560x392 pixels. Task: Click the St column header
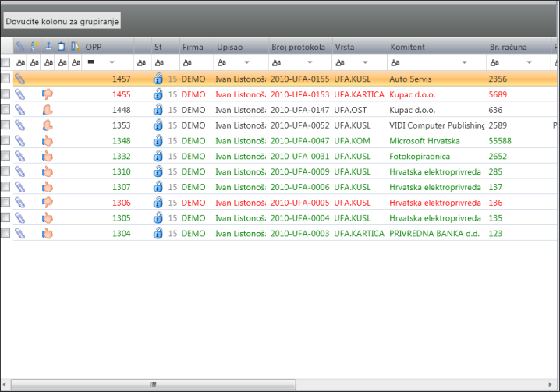165,47
